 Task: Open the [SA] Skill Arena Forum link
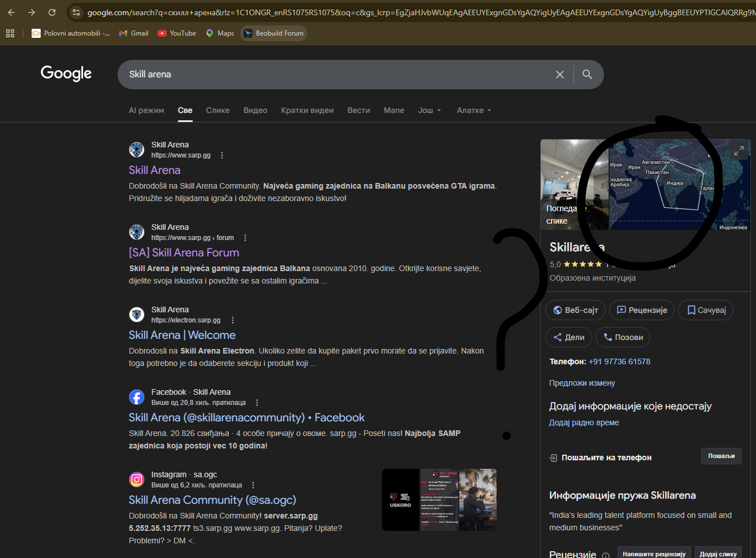coord(184,252)
